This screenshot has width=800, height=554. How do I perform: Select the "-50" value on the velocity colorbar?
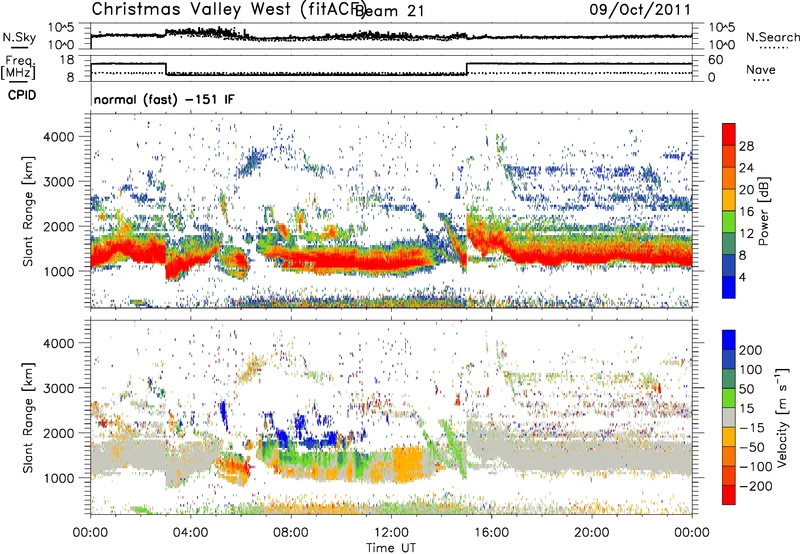point(752,448)
